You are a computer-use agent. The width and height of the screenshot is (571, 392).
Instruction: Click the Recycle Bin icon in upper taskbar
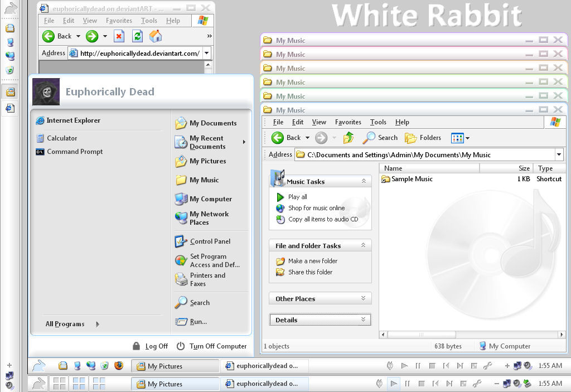pos(104,365)
